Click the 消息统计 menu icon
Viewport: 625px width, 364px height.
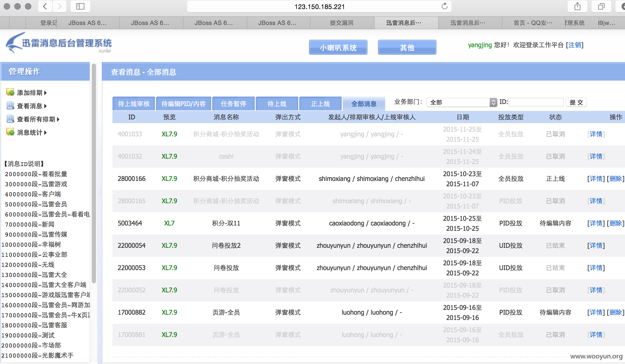point(10,132)
